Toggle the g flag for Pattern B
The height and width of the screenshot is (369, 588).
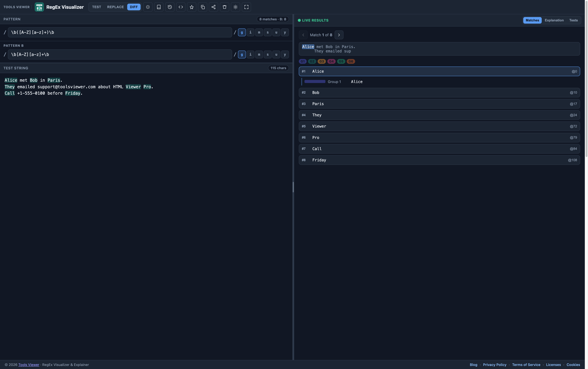pyautogui.click(x=242, y=54)
